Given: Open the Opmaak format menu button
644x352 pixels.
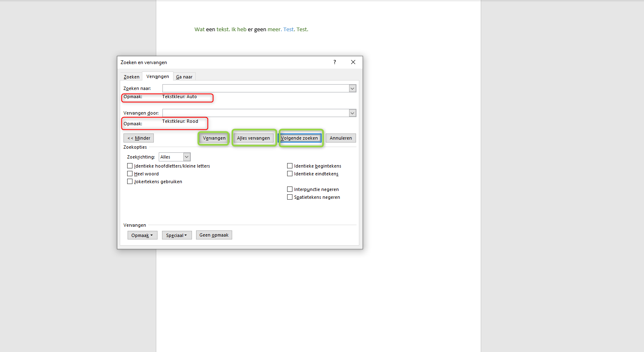Looking at the screenshot, I should tap(142, 235).
